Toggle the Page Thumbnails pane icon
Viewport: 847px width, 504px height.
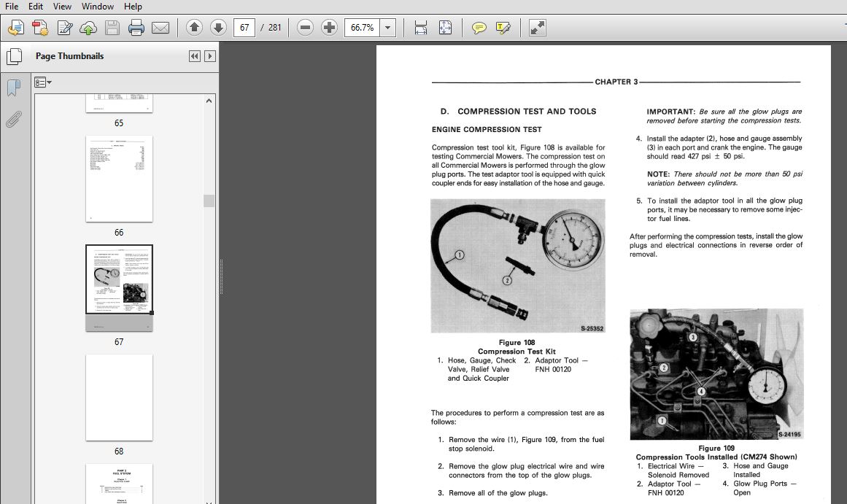[x=14, y=56]
